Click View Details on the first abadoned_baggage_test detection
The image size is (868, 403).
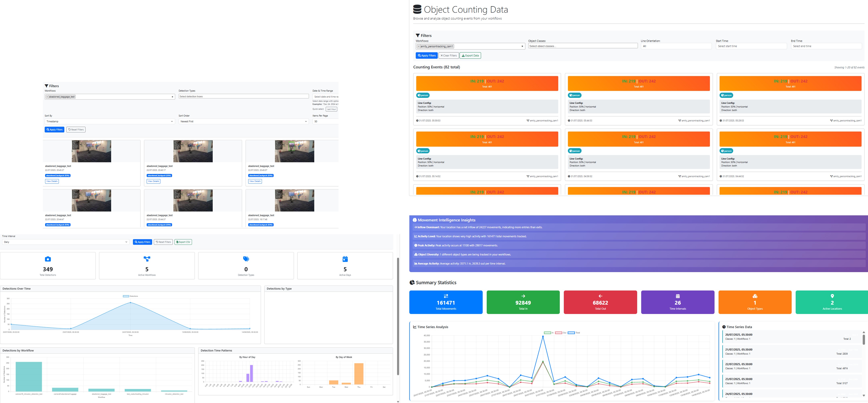coord(52,181)
